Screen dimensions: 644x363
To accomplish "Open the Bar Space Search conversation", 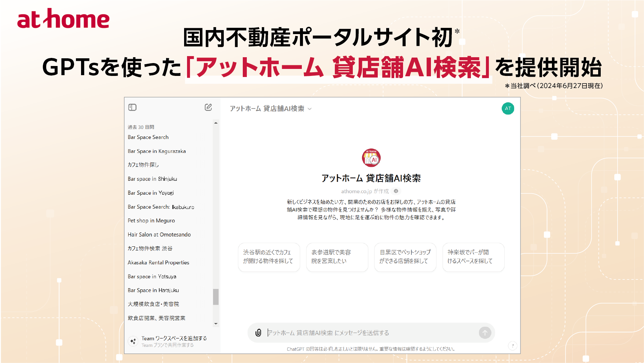I will (x=148, y=137).
